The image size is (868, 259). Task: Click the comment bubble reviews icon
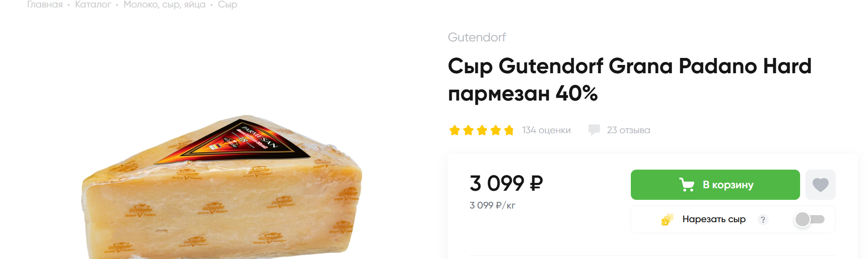[x=594, y=130]
